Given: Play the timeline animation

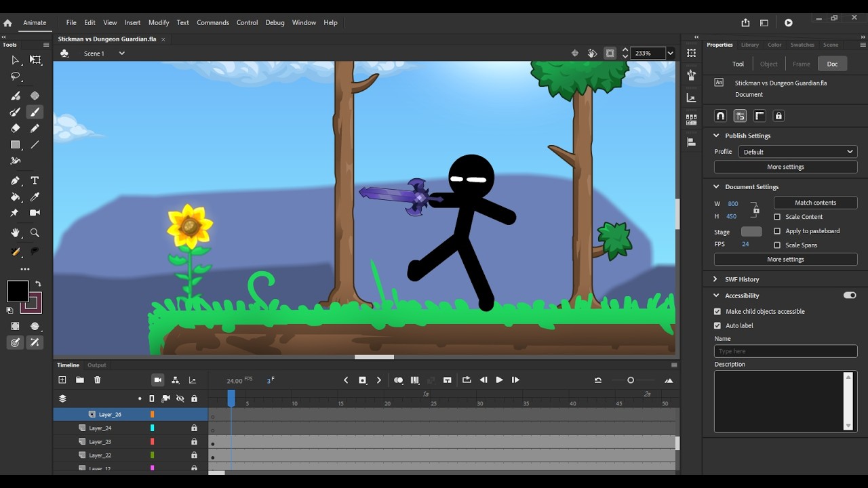Looking at the screenshot, I should click(x=499, y=380).
